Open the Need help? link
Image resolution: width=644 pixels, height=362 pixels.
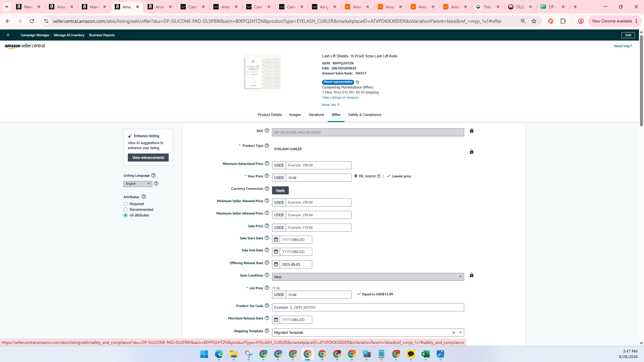point(623,46)
